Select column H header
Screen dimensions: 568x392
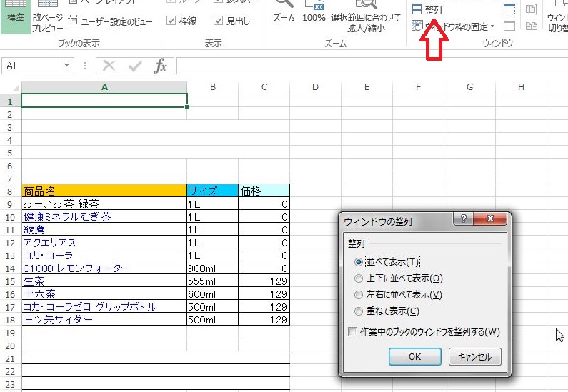pyautogui.click(x=521, y=87)
